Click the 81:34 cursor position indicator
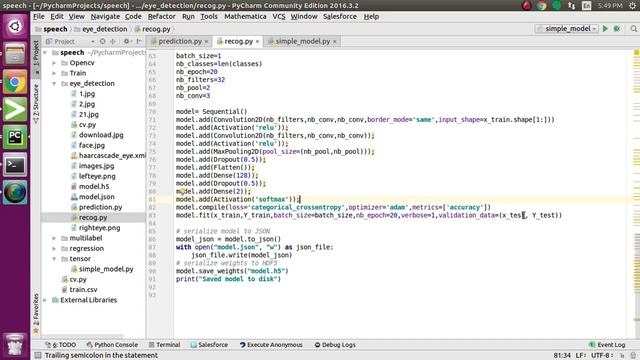The image size is (640, 360). [562, 356]
